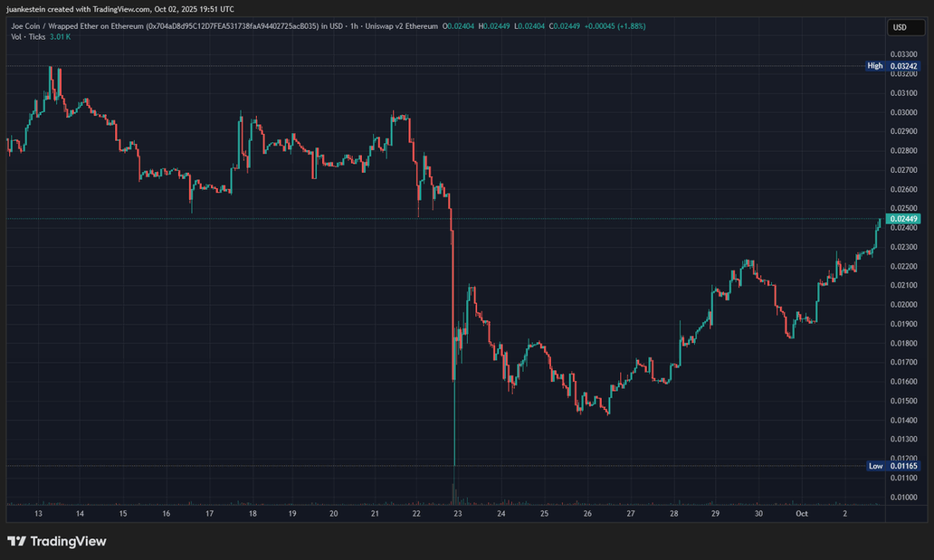
Task: Click the TradingView logo icon
Action: 16,541
